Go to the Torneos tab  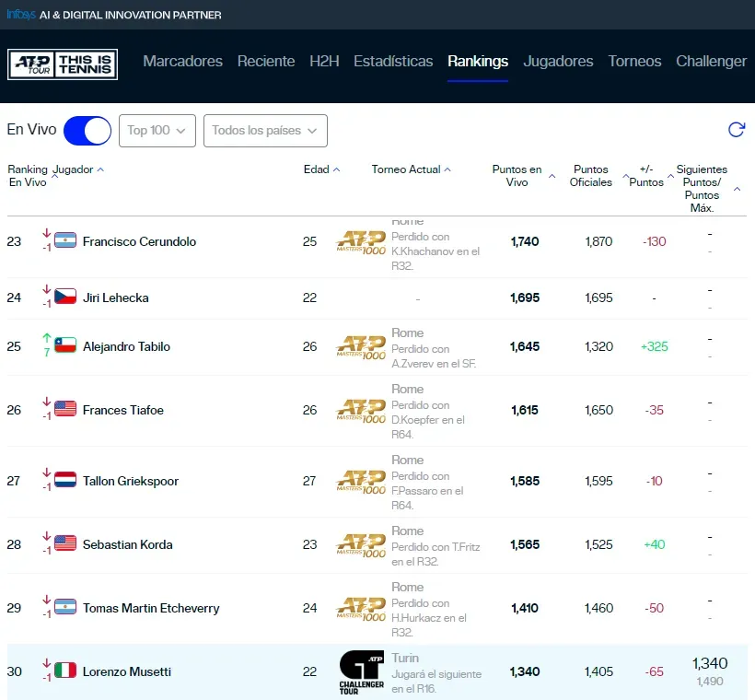[x=634, y=61]
